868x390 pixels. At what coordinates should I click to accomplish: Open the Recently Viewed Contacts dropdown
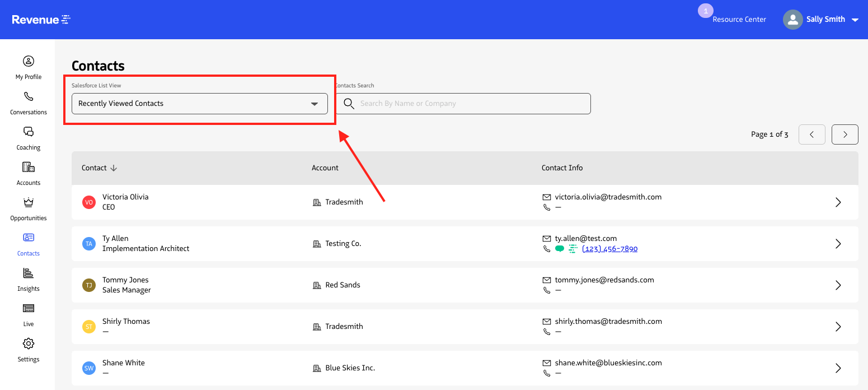point(200,103)
